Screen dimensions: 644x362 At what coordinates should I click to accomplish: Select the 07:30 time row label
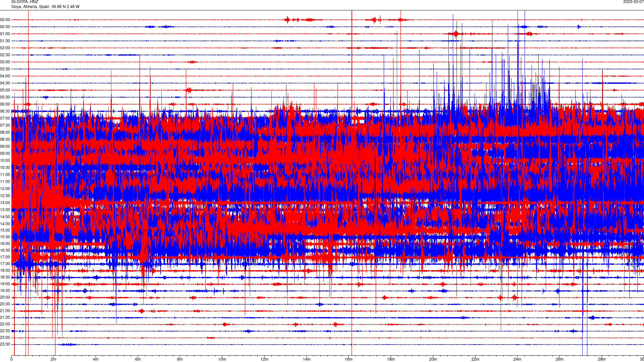pos(5,125)
